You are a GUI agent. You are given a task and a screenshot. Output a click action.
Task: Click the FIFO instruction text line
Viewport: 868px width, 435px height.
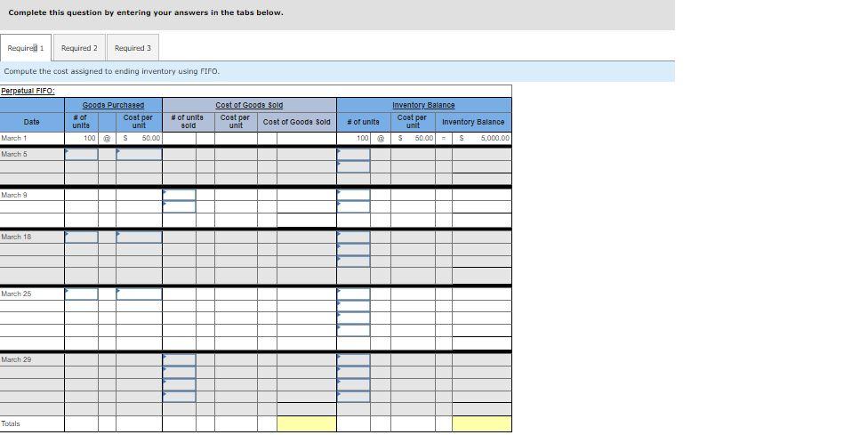pyautogui.click(x=112, y=71)
